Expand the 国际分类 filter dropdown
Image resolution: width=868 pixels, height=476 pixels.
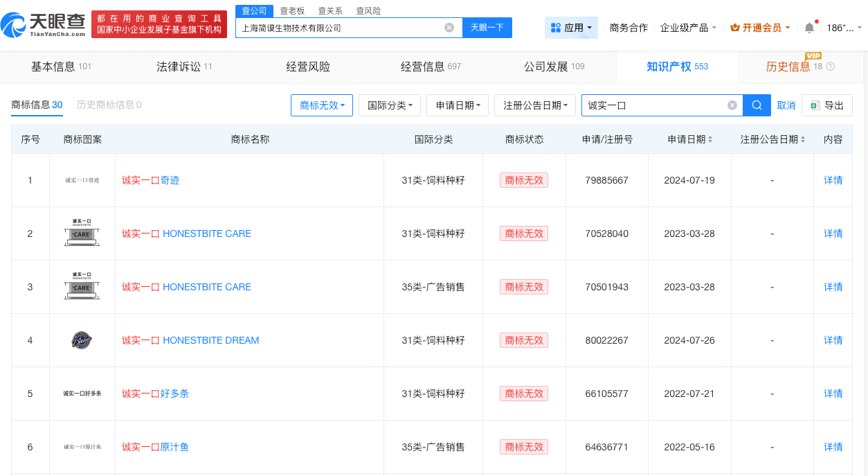pyautogui.click(x=389, y=105)
